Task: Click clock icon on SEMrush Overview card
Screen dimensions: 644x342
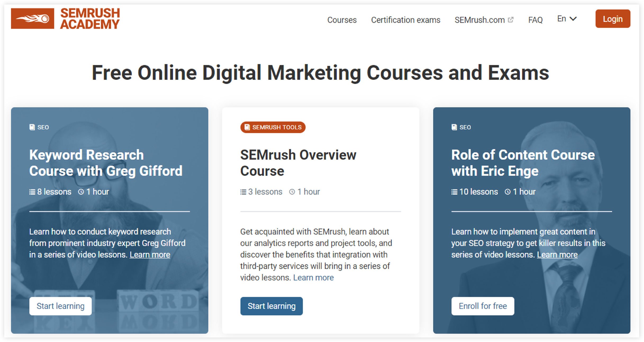Action: [x=292, y=192]
